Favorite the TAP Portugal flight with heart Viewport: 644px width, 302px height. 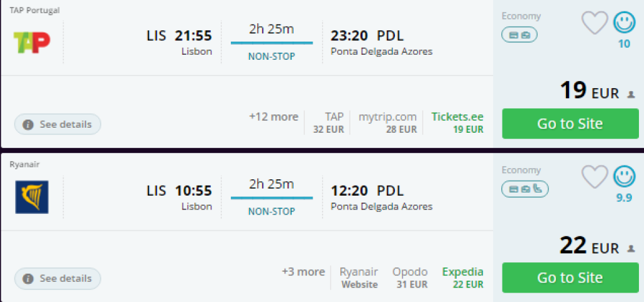[594, 23]
